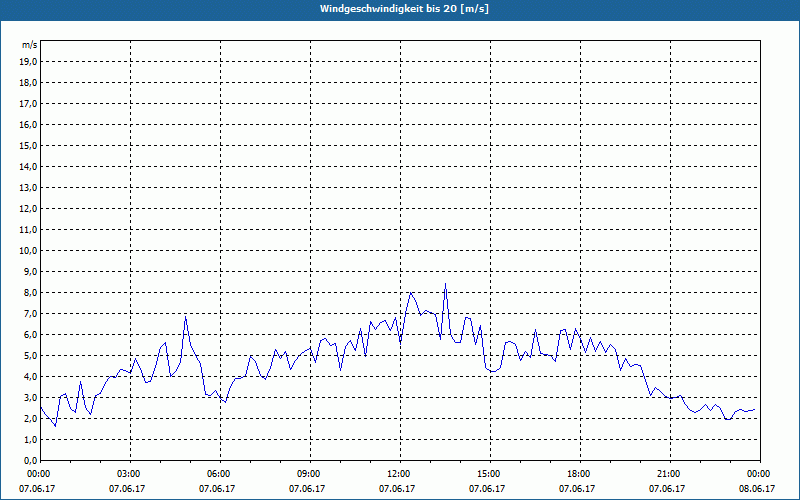Pick the "15,0" axis value
The height and width of the screenshot is (500, 800).
pos(28,145)
